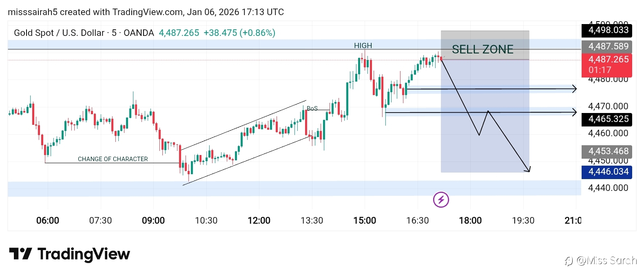Click the Gold Spot / U.S. Dollar title
The width and height of the screenshot is (644, 277).
pyautogui.click(x=59, y=33)
